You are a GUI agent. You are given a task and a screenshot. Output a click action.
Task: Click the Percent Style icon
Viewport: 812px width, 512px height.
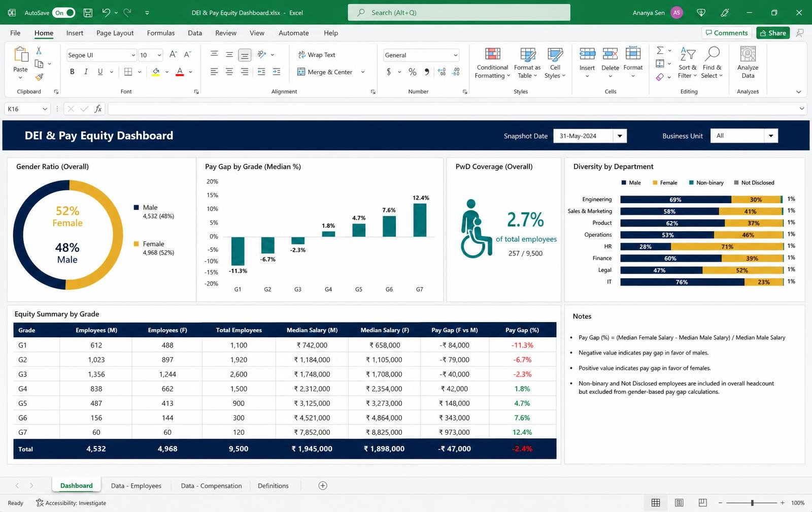coord(413,72)
